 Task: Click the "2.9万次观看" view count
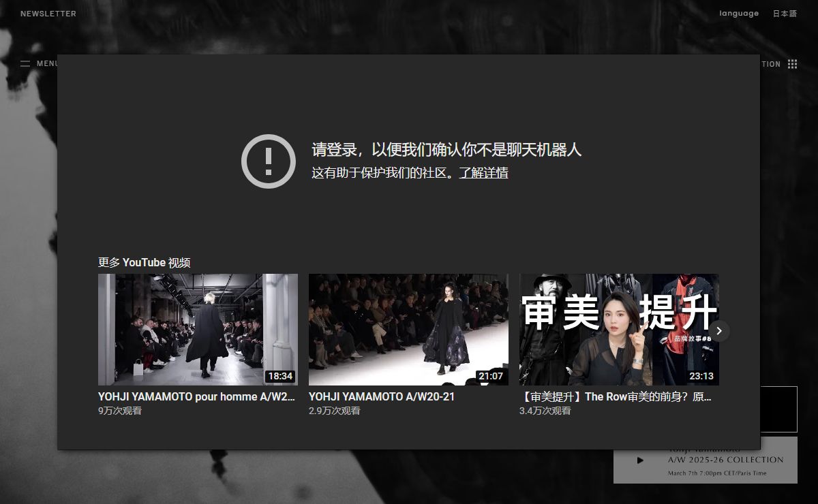(x=335, y=411)
